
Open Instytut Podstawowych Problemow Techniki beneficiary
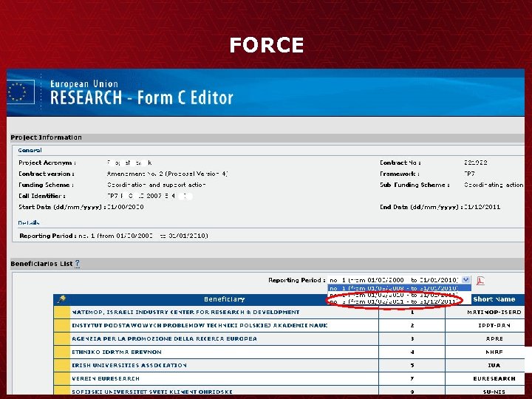pyautogui.click(x=199, y=325)
